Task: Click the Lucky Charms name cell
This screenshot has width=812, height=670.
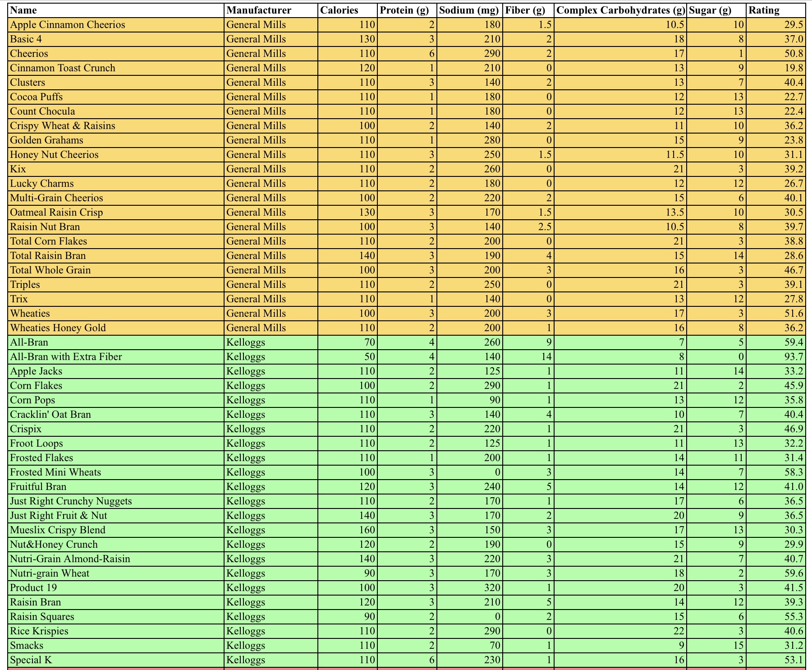Action: point(116,184)
